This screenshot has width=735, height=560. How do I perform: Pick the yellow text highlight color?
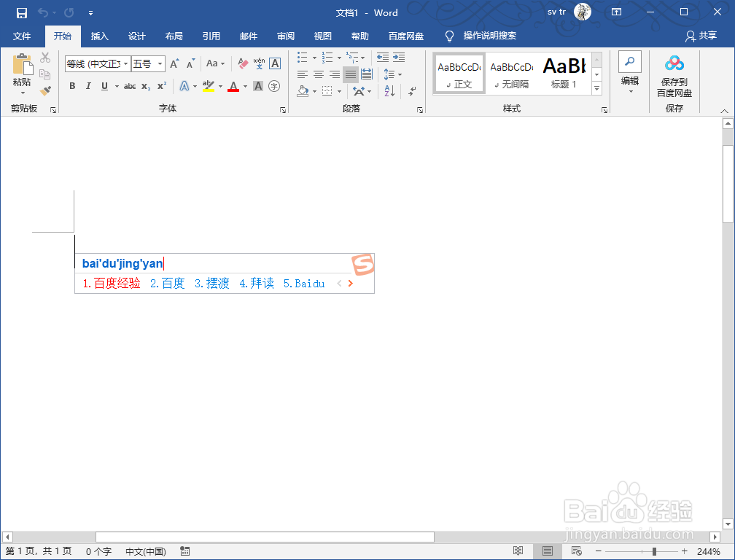pos(208,86)
